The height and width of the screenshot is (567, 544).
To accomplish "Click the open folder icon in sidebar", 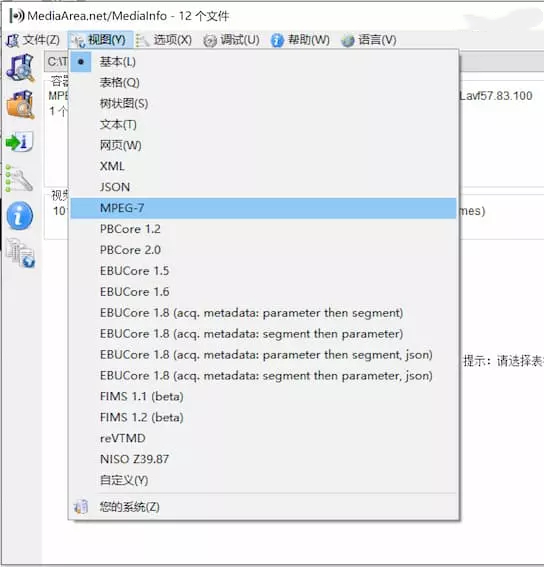I will coord(20,105).
